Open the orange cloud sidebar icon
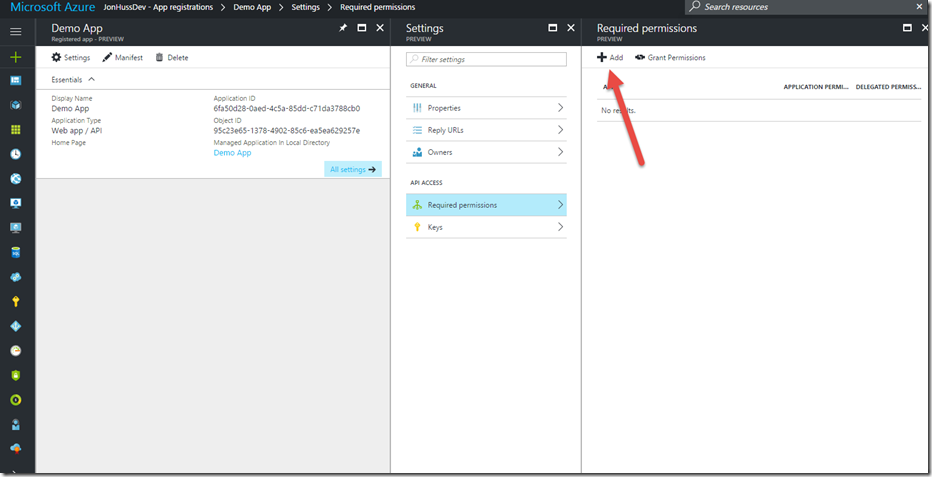The width and height of the screenshot is (932, 477). [x=16, y=449]
